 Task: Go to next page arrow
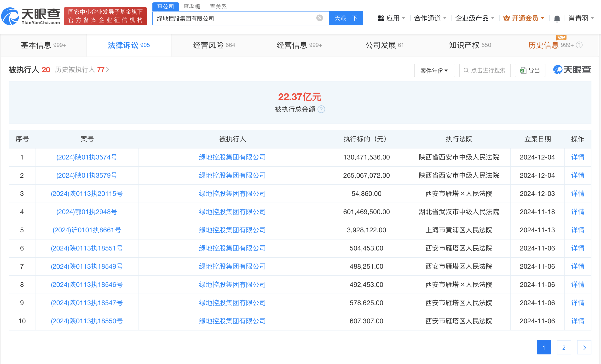[584, 347]
